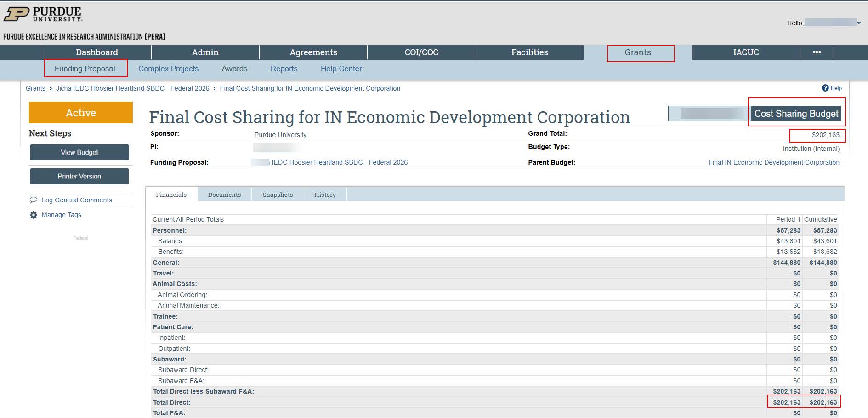Click the Period 1 column header
This screenshot has width=868, height=418.
(788, 219)
